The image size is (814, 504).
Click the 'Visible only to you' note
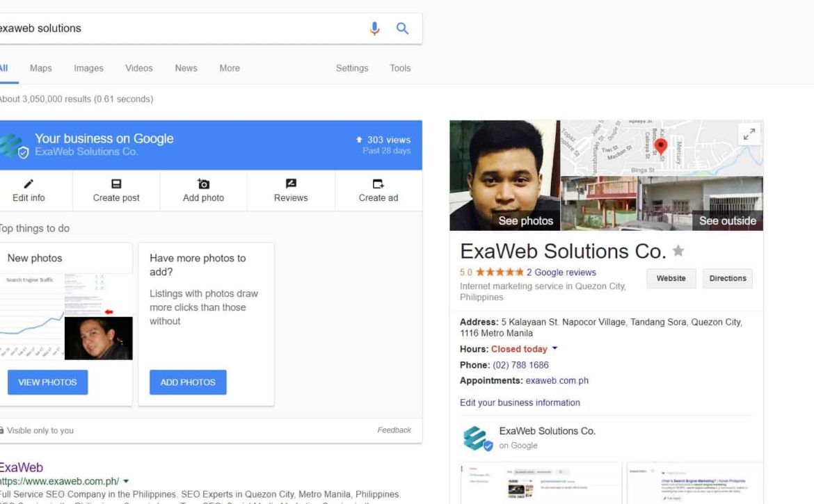36,430
